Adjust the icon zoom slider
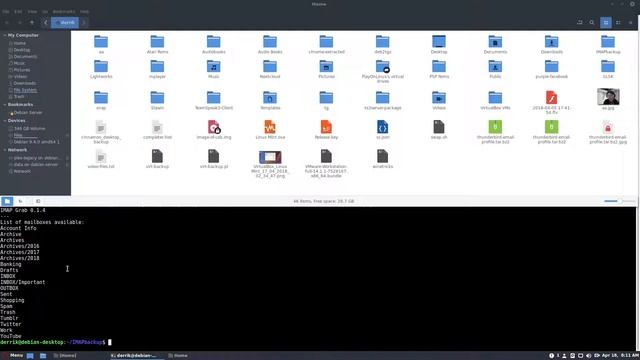 [620, 201]
